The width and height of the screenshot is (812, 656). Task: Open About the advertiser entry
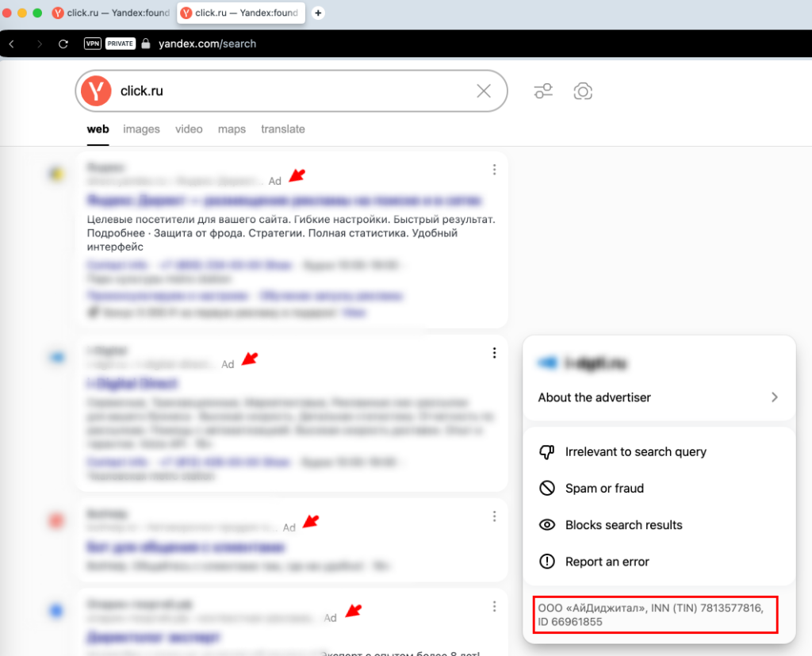click(x=659, y=397)
